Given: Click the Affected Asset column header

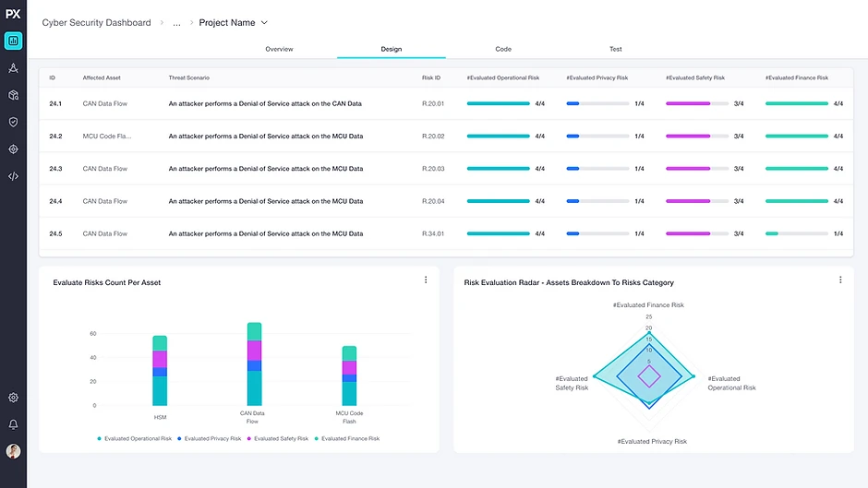Looking at the screenshot, I should tap(102, 78).
